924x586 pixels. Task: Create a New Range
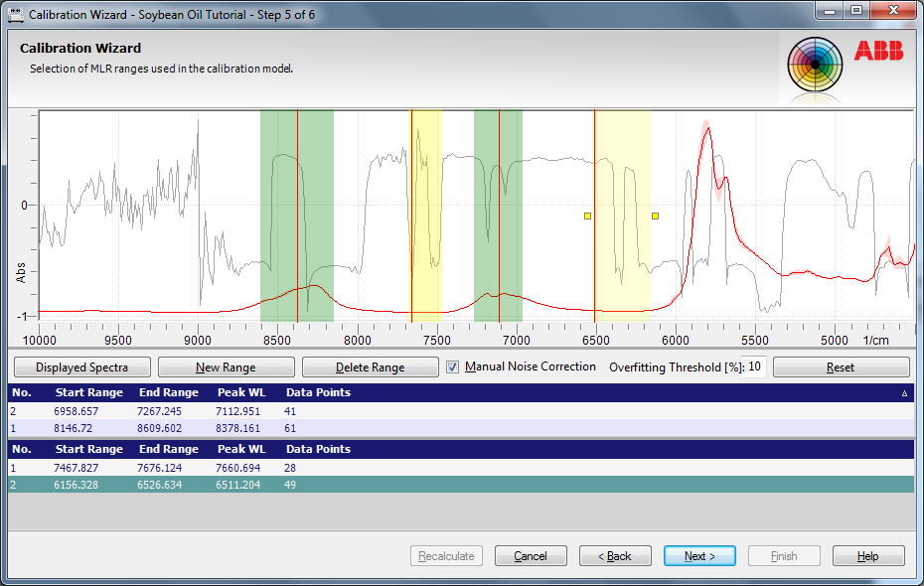pos(226,366)
